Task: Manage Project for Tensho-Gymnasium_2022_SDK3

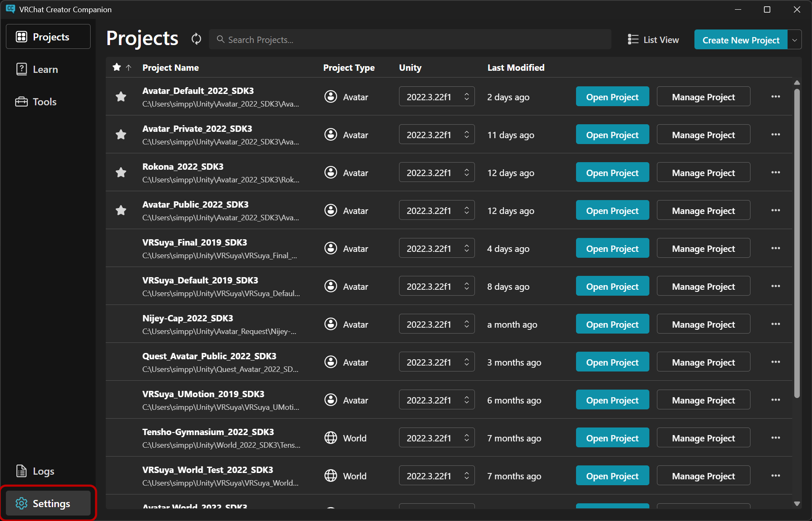Action: point(703,438)
